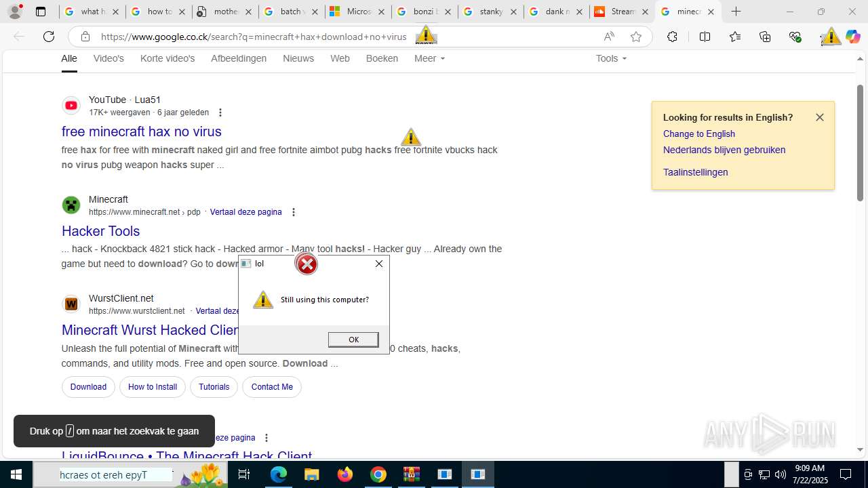The width and height of the screenshot is (868, 488).
Task: Click the Download chip under WurstClient
Action: tap(88, 387)
